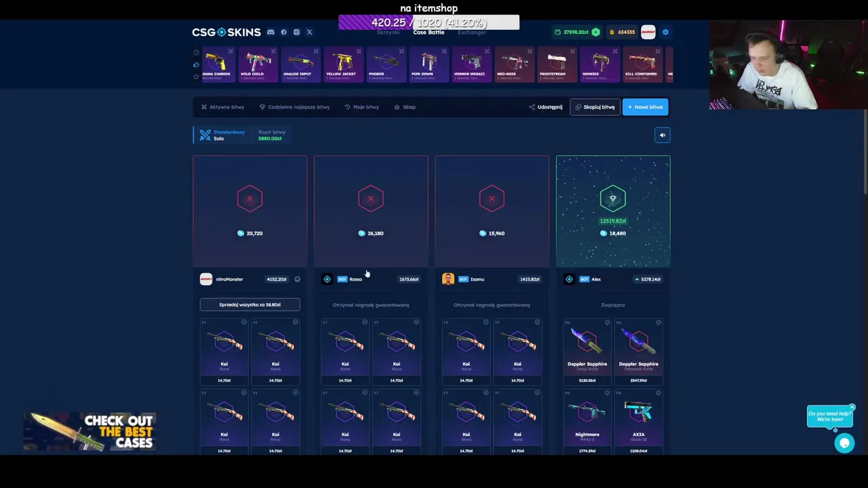
Task: Show favorite drops with the star icon
Action: (x=196, y=77)
